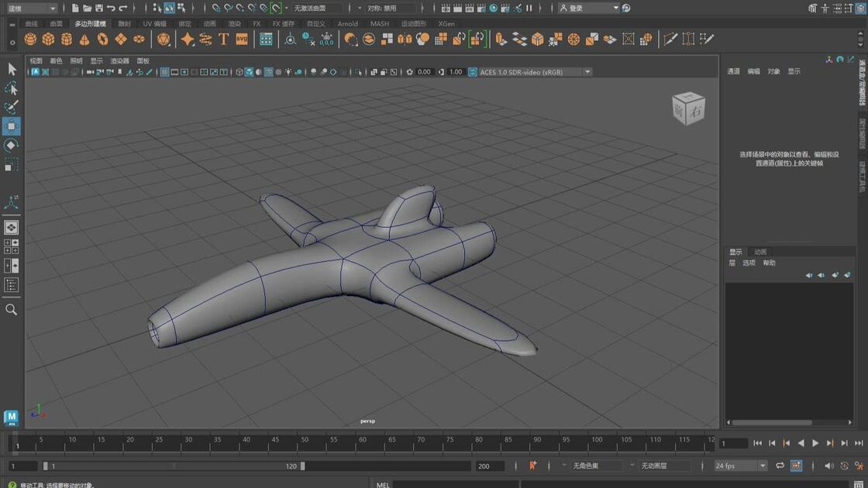The image size is (868, 488).
Task: Click the Redo arrow icon
Action: pyautogui.click(x=123, y=9)
